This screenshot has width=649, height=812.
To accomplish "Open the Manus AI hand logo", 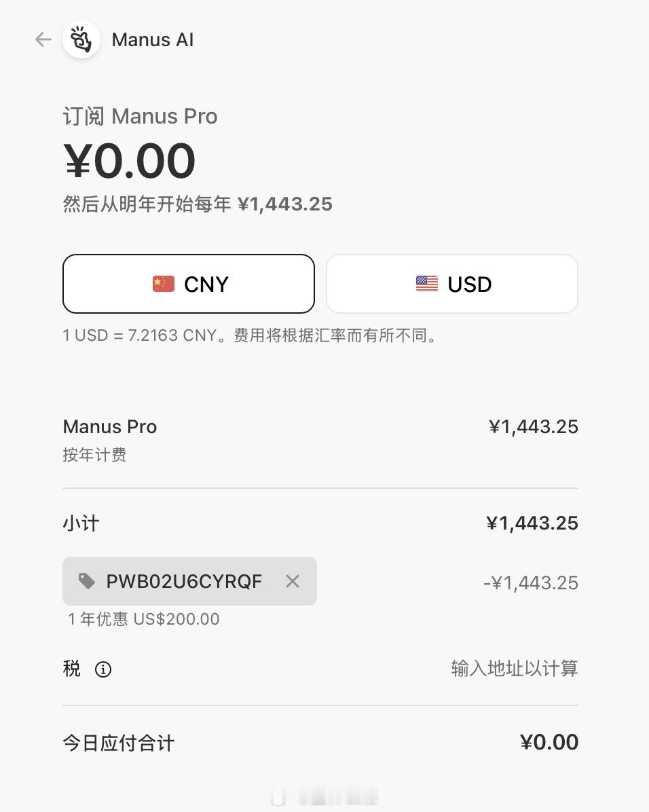I will tap(81, 39).
